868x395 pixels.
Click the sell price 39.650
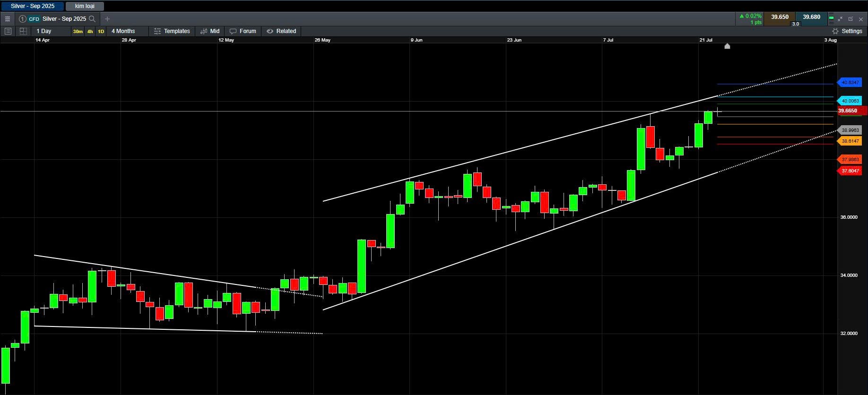pos(780,17)
